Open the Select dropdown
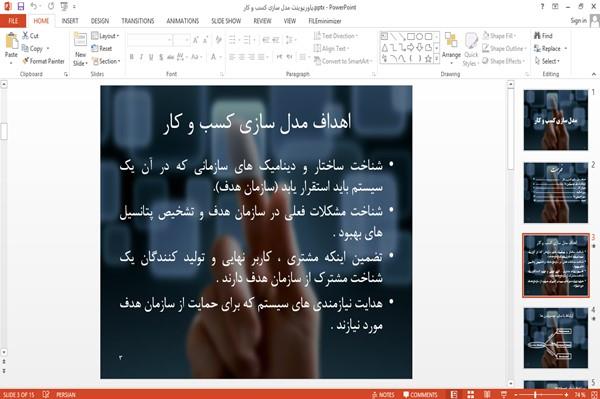The width and height of the screenshot is (600, 399). pos(547,61)
